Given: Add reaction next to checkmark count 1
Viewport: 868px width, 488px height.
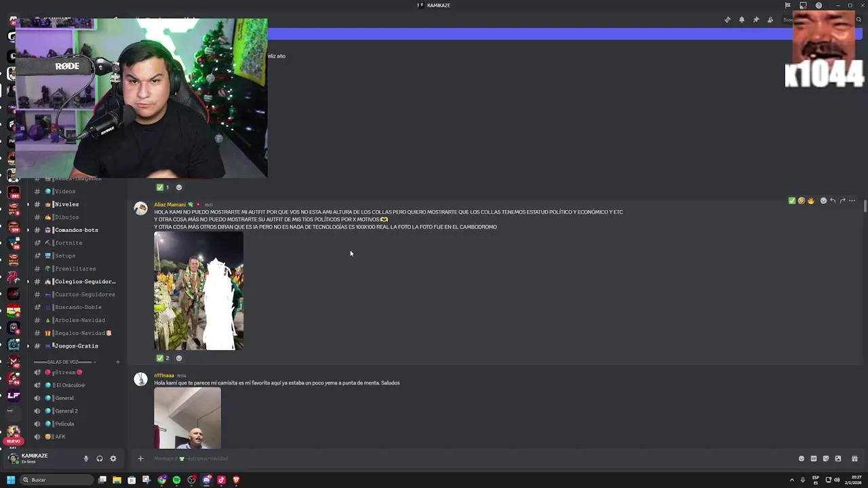Looking at the screenshot, I should point(179,187).
